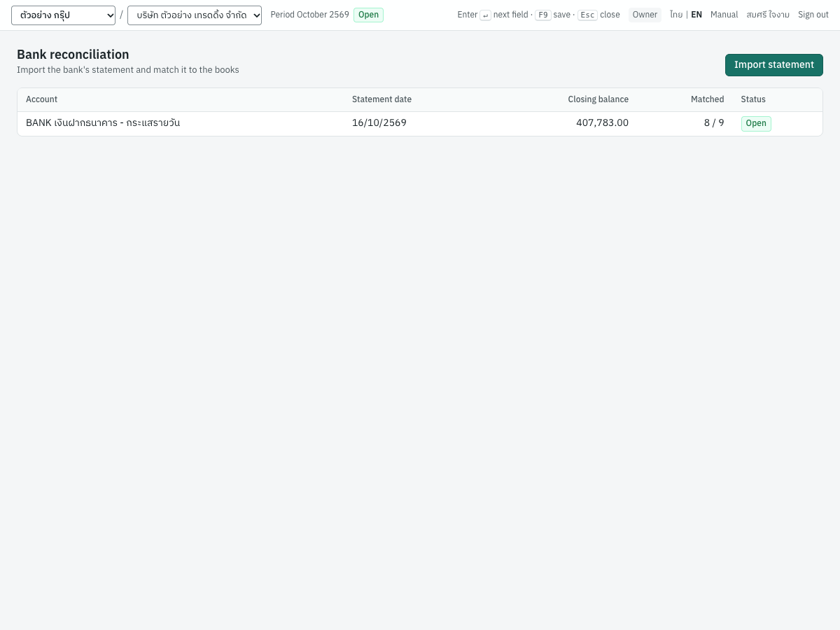Open the บริษัท ตัวอย่าง เทรดดิ้ง company dropdown
The height and width of the screenshot is (630, 840).
tap(195, 15)
